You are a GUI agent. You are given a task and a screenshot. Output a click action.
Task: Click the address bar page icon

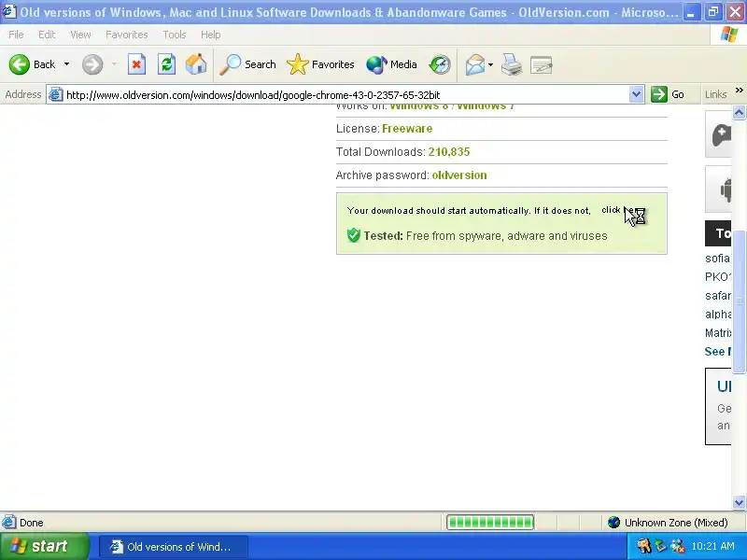pos(56,95)
